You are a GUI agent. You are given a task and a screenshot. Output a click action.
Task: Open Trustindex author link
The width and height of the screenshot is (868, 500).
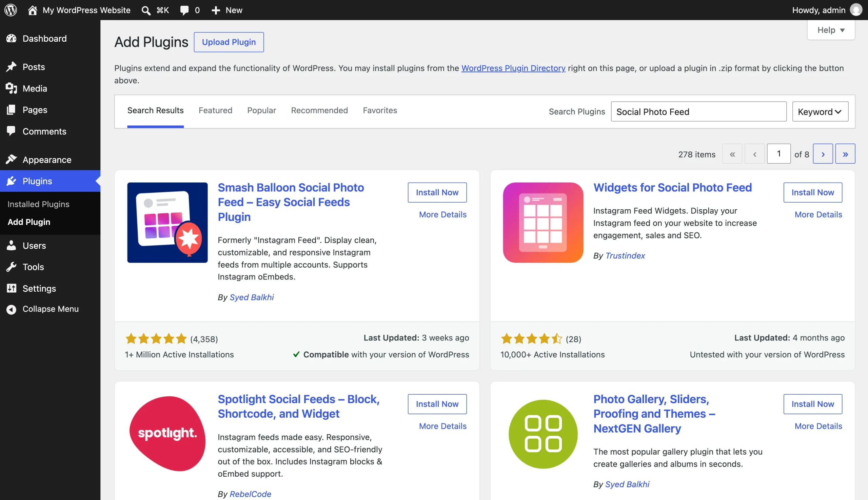coord(625,255)
